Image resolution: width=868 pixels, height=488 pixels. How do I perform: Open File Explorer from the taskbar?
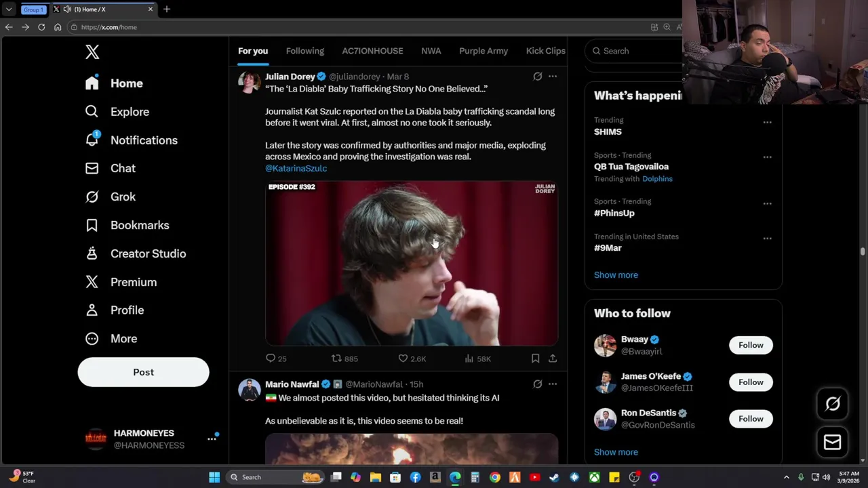click(376, 477)
